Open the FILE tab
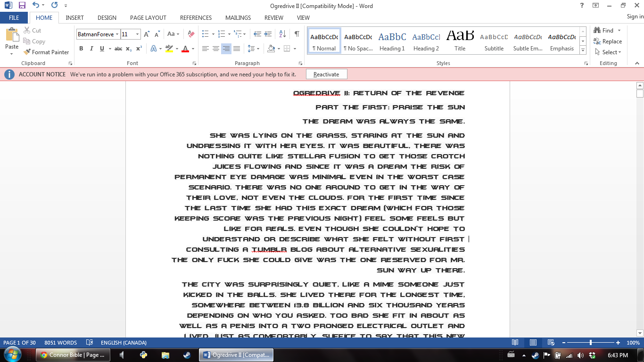 click(14, 18)
